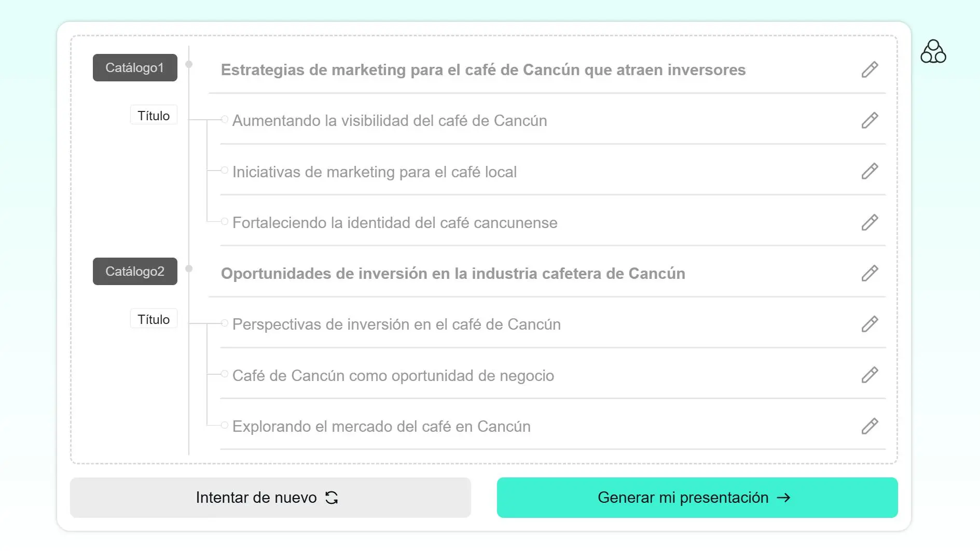Click pencil icon for 'Perspectivas de inversión' row
The height and width of the screenshot is (551, 980).
coord(869,324)
